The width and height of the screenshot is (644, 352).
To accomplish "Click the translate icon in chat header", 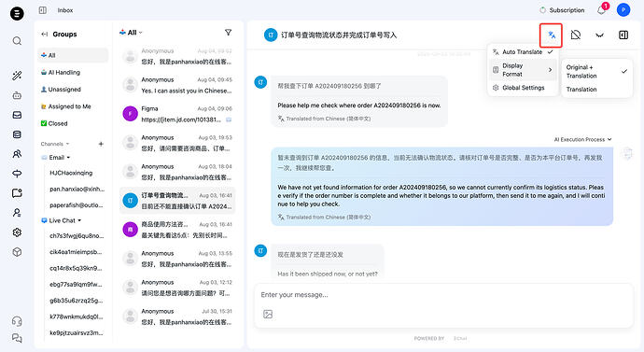I will coord(552,35).
